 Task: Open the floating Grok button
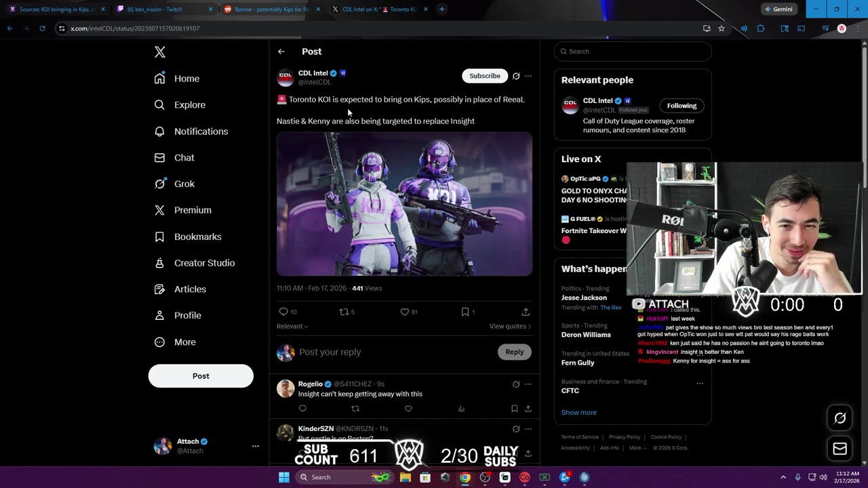click(840, 418)
